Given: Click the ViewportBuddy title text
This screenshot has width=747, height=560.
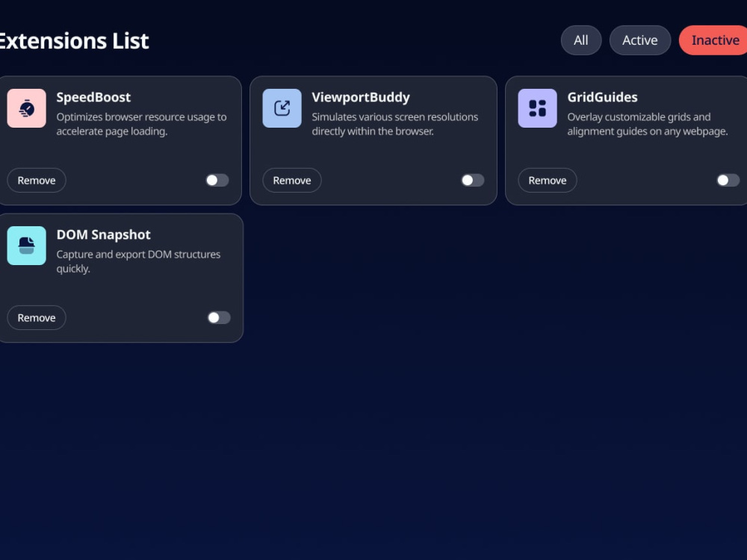Looking at the screenshot, I should click(361, 97).
